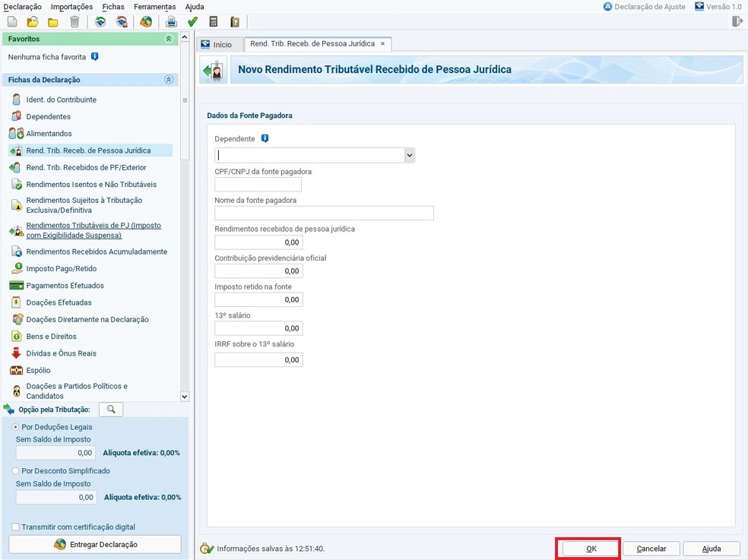Open the Ferramentas menu
This screenshot has height=560, width=748.
point(154,7)
